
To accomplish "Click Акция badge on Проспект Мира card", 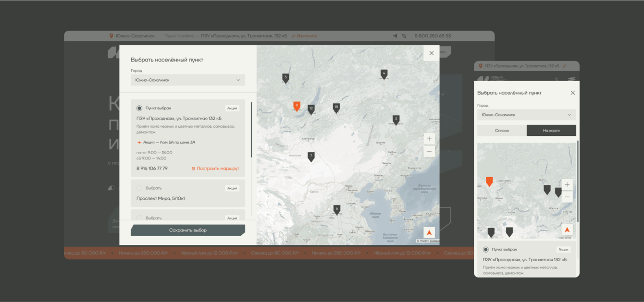I will pos(232,188).
